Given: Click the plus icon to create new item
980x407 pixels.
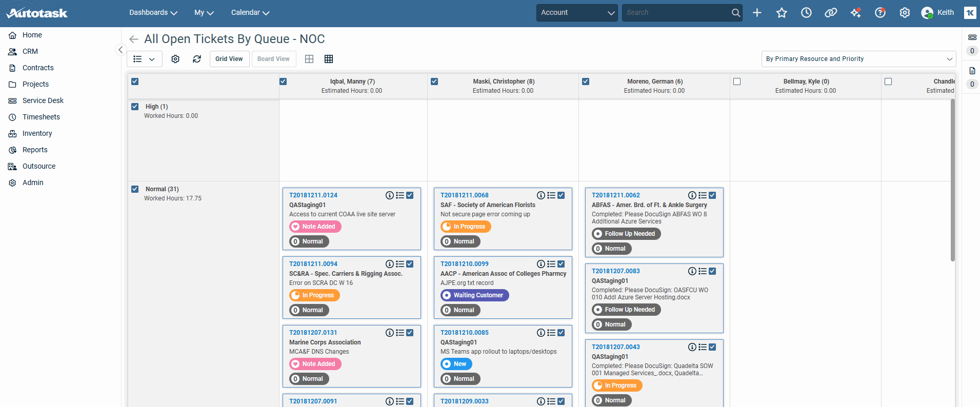Looking at the screenshot, I should 757,13.
